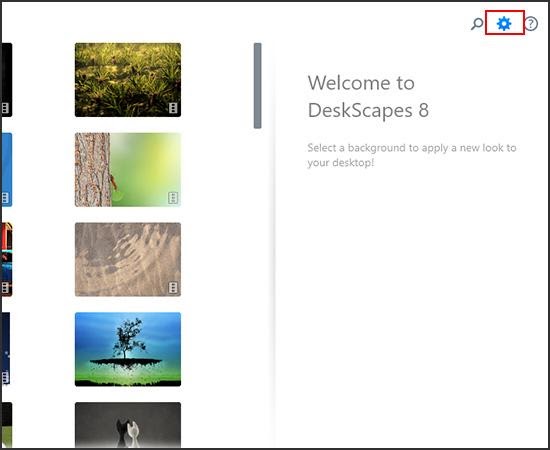
Task: Select the yellow grass field background
Action: (x=128, y=80)
